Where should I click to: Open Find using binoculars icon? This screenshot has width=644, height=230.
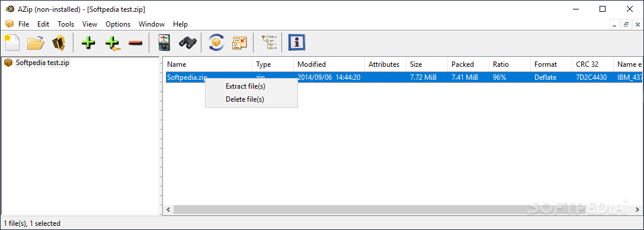click(x=188, y=43)
